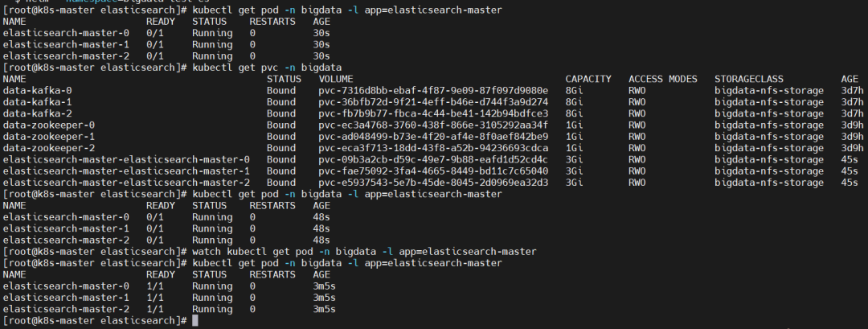Click the ACCESS MODES column header
The image size is (868, 329).
663,79
